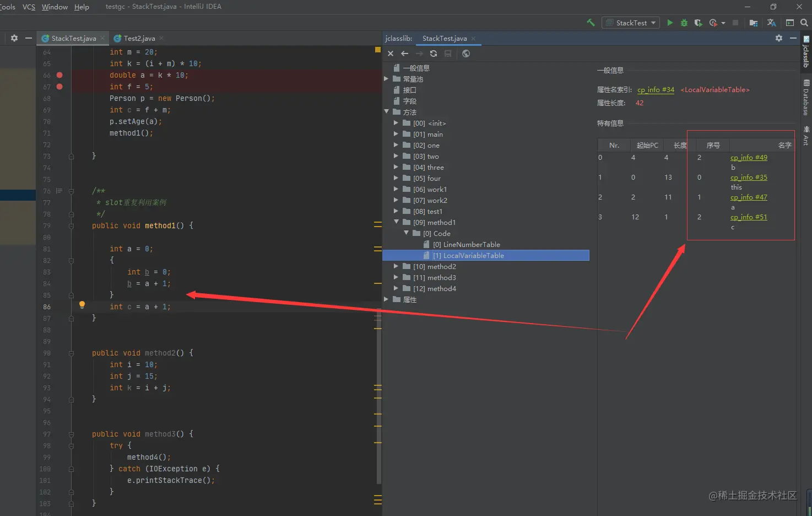
Task: Expand the [01] main method node
Action: (x=396, y=134)
